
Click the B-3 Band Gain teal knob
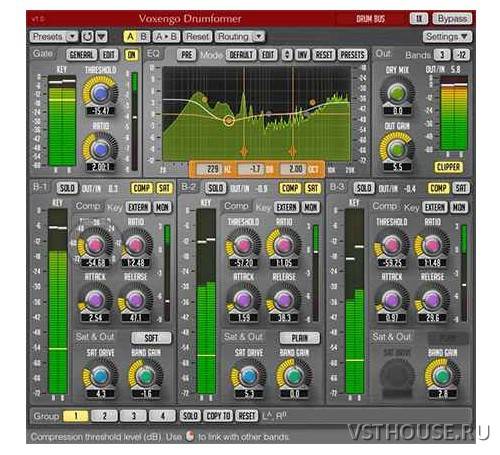tap(442, 376)
